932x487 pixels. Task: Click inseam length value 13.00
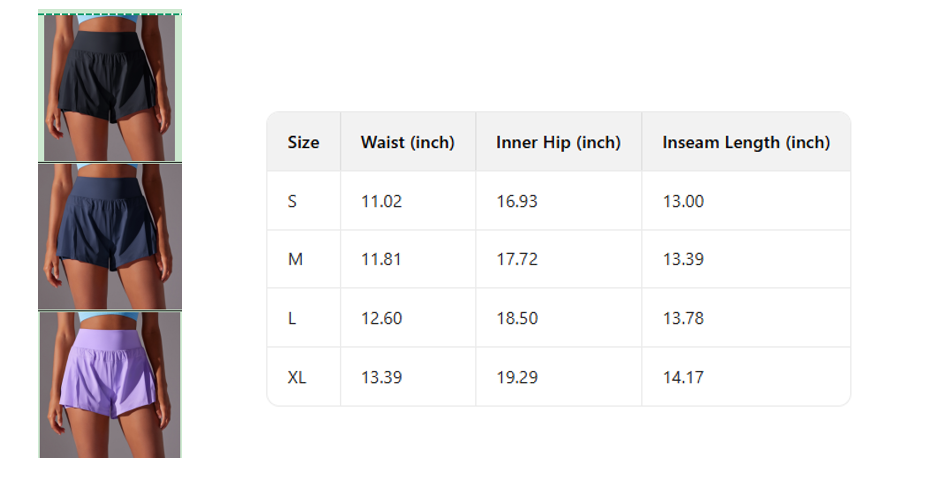[683, 201]
